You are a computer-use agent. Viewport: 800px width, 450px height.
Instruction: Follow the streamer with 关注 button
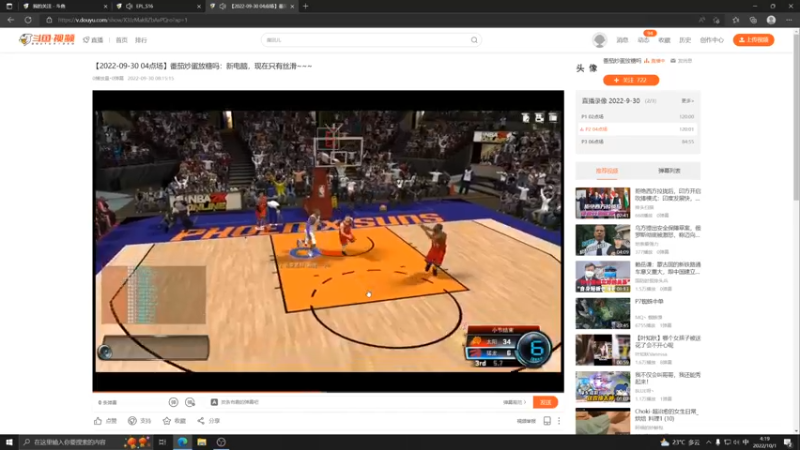tap(631, 80)
